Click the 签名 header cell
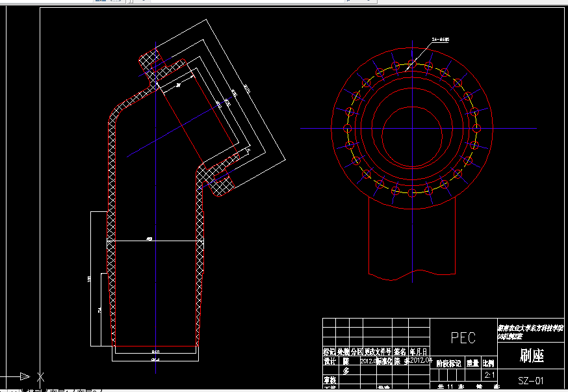The image size is (568, 392). tap(400, 352)
